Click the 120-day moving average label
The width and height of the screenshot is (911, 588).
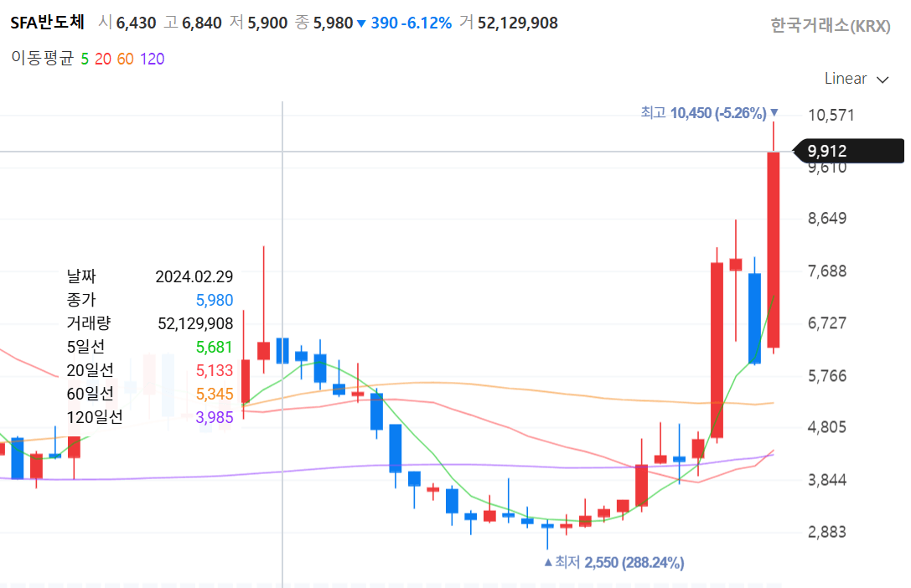pyautogui.click(x=153, y=59)
